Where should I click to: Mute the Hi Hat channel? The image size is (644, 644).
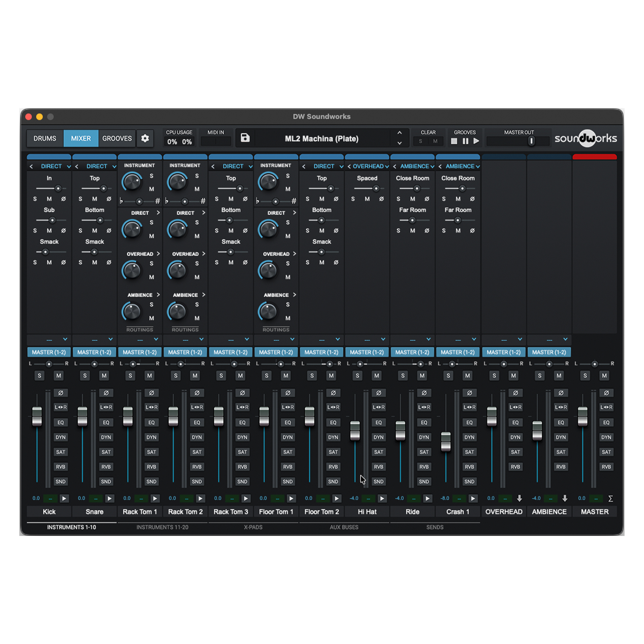376,376
